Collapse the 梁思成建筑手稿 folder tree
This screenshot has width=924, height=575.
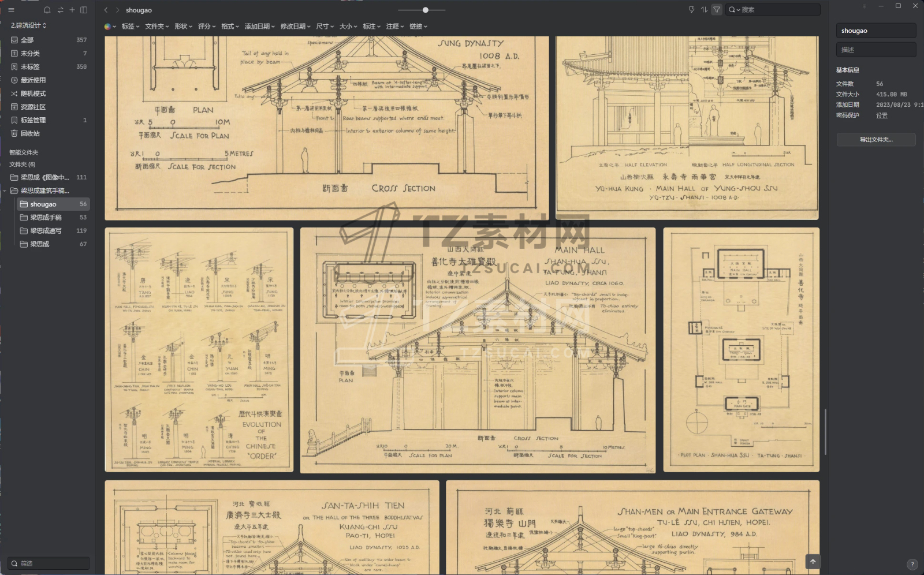pos(5,191)
